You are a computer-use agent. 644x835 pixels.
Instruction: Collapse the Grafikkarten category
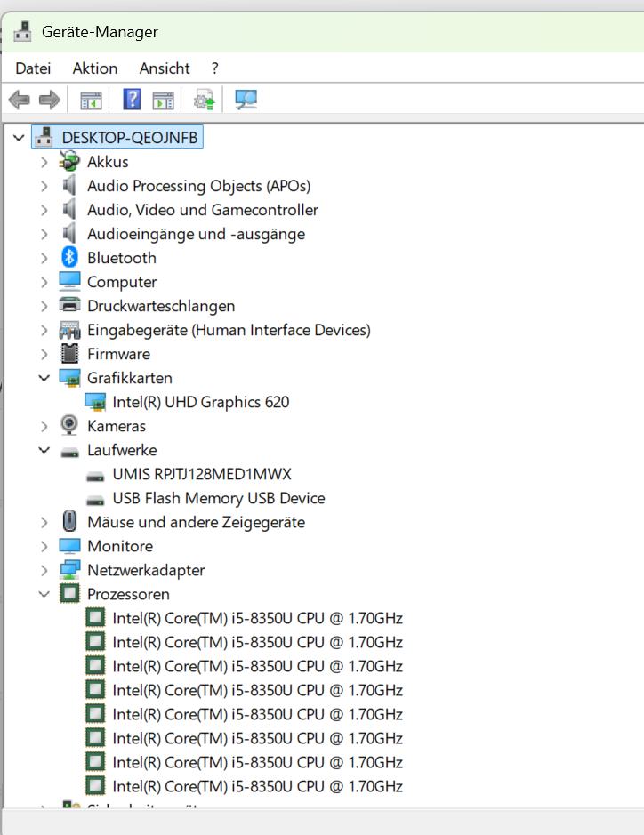pos(44,378)
